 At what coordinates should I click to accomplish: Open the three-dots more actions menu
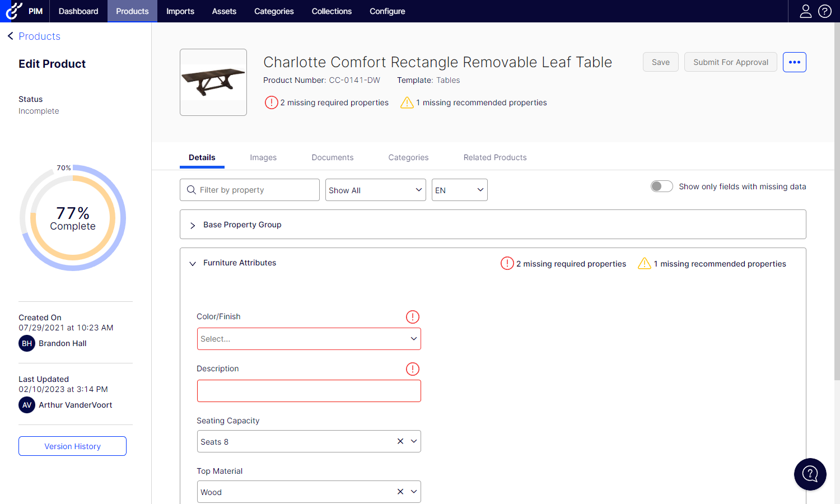click(794, 62)
